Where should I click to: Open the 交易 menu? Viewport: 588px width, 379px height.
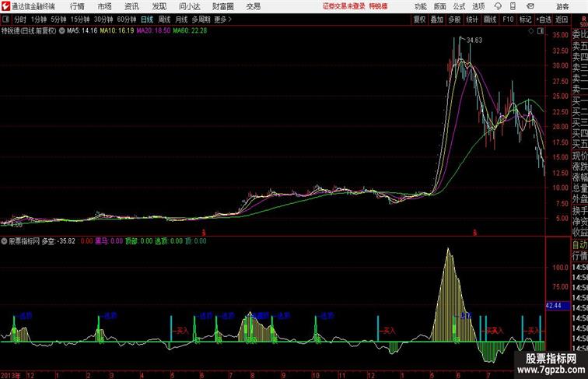click(x=253, y=6)
